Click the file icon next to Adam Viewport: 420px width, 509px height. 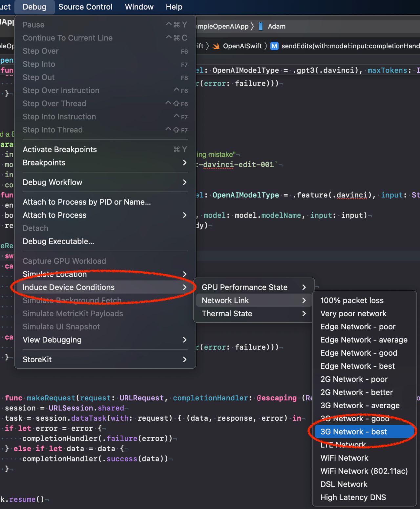pyautogui.click(x=261, y=26)
